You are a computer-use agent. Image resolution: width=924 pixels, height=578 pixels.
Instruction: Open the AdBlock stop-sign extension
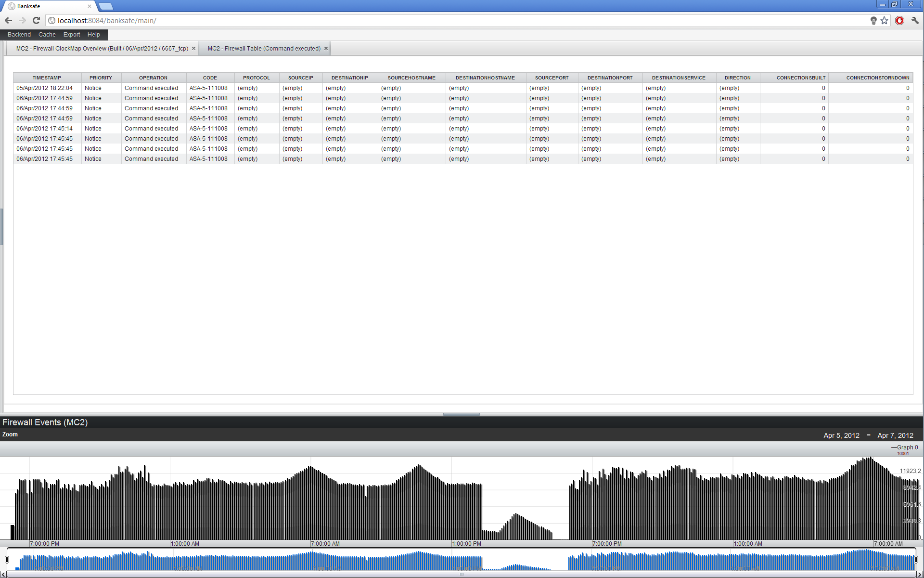(x=899, y=20)
